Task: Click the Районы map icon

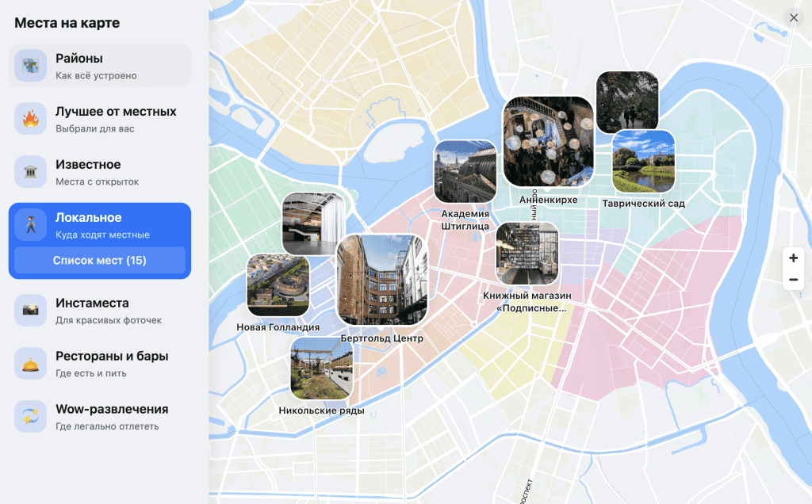Action: [30, 66]
